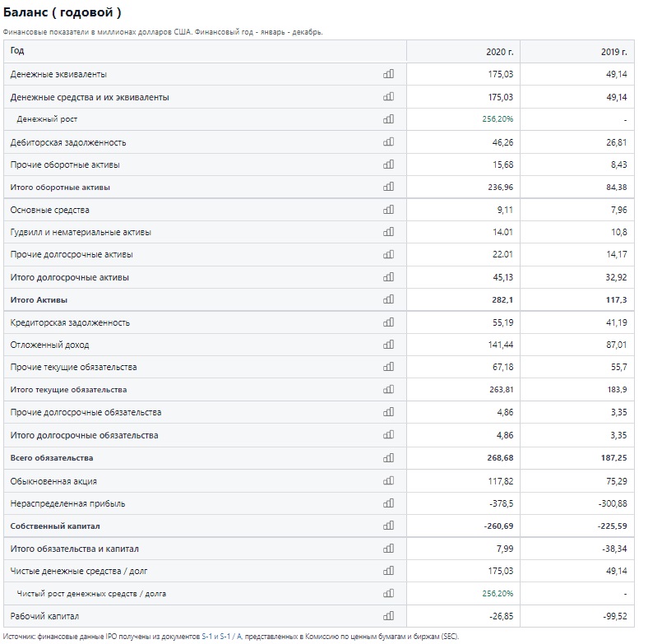Click chart icon for Кредиторская задолженность
This screenshot has width=648, height=644.
pyautogui.click(x=388, y=322)
